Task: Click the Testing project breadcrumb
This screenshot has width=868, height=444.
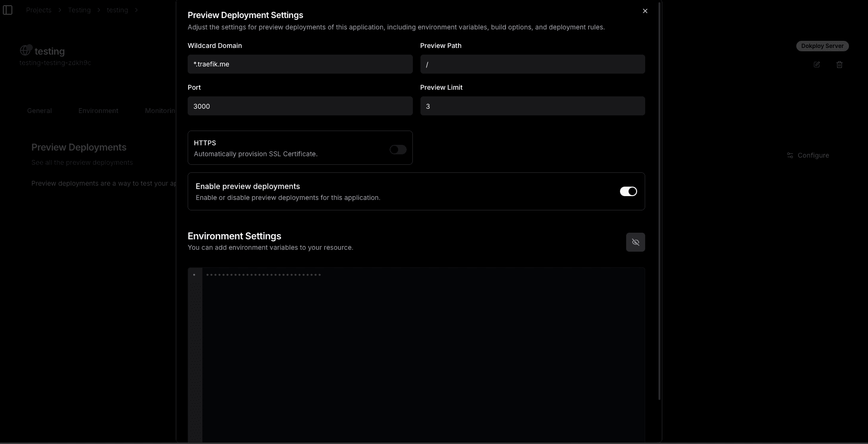Action: (79, 10)
